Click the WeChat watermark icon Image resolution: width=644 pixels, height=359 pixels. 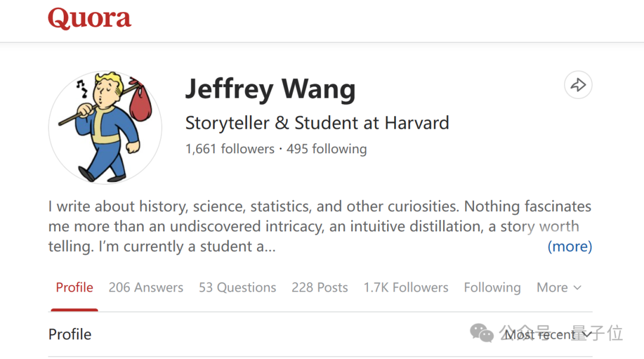[481, 333]
